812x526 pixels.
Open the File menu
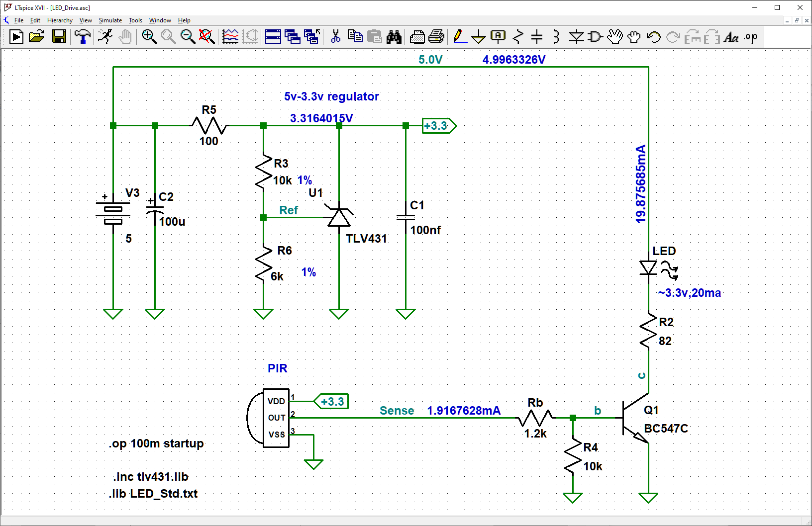19,20
